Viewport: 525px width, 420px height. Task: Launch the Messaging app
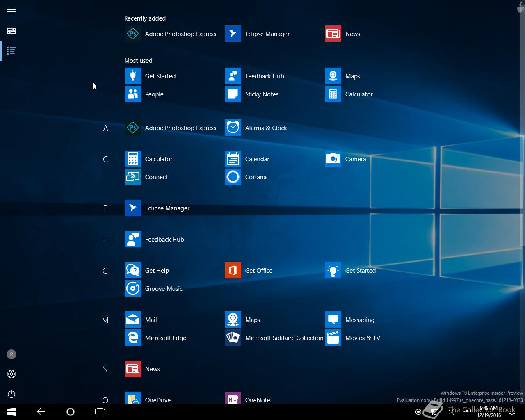(x=350, y=320)
